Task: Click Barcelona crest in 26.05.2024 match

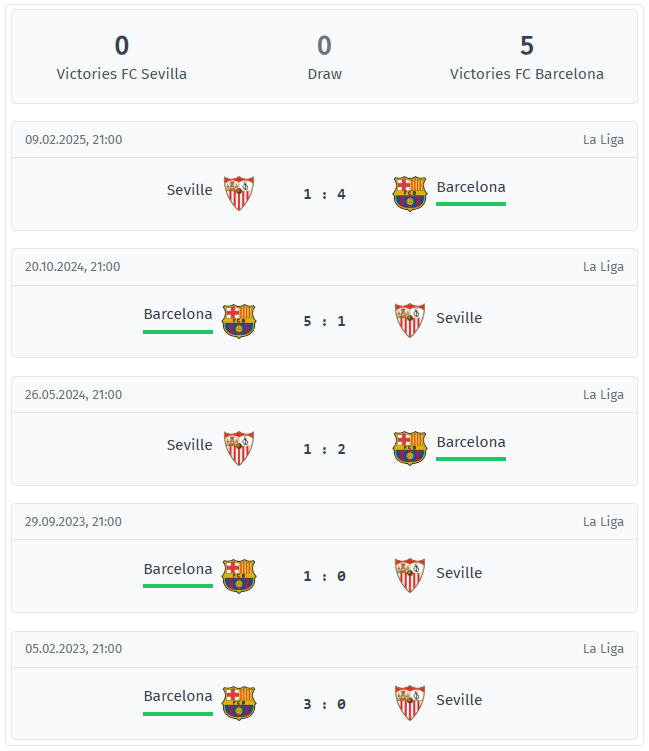Action: [410, 448]
